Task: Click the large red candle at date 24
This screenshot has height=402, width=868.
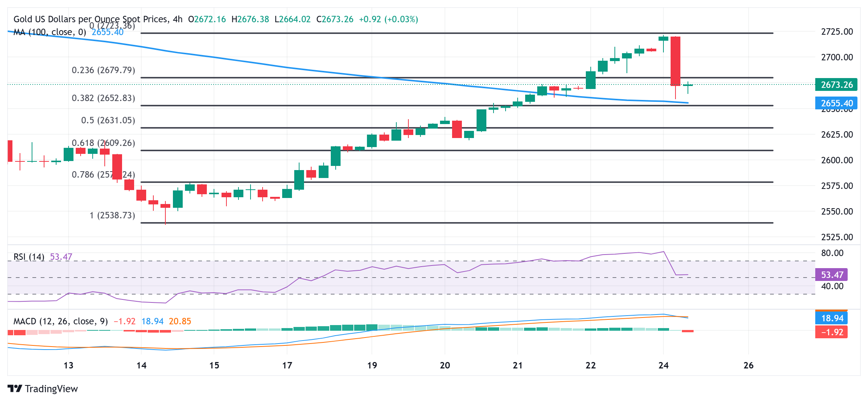Action: point(675,61)
